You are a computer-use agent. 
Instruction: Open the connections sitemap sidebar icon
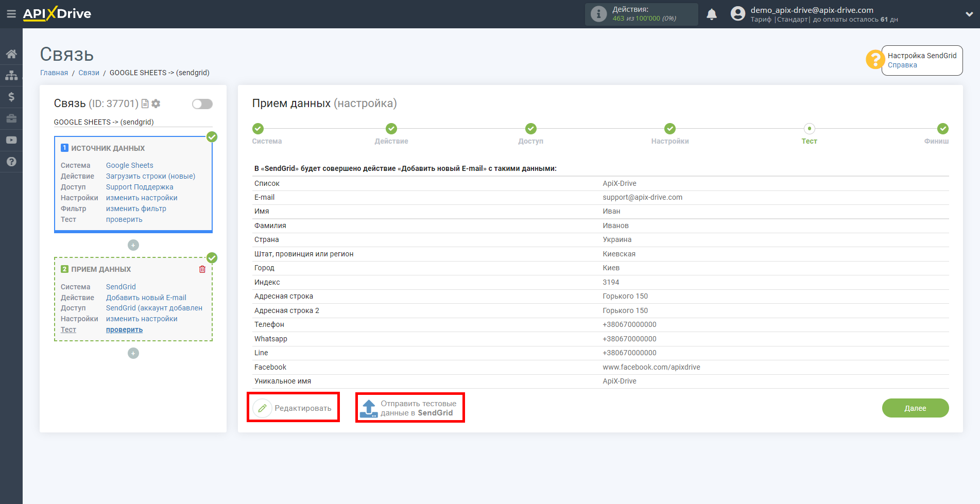pos(11,75)
